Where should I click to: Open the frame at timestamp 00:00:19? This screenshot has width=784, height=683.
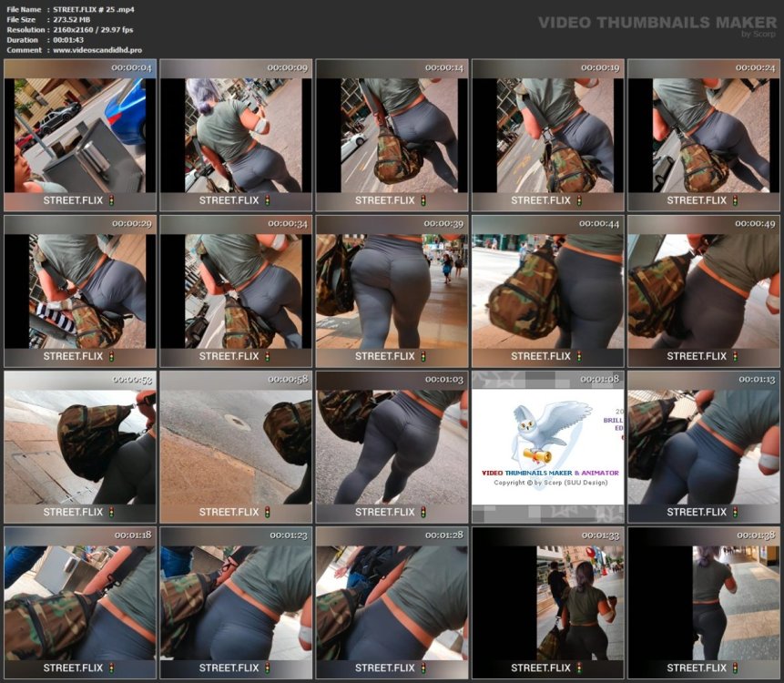point(548,135)
